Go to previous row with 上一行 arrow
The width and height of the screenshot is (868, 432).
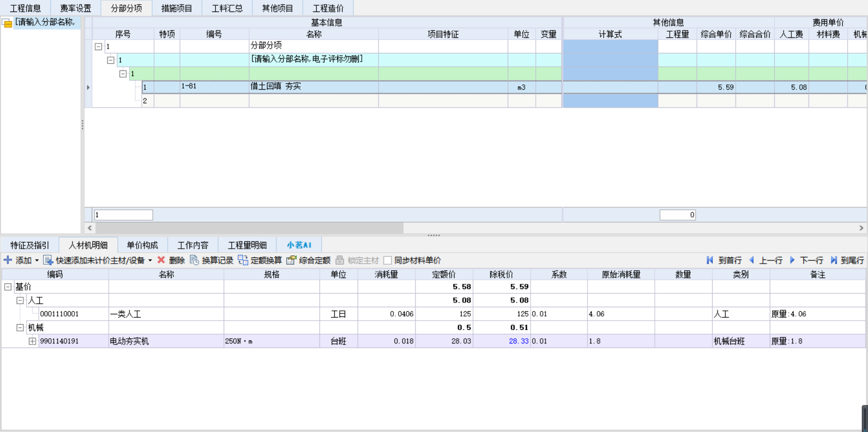[752, 260]
